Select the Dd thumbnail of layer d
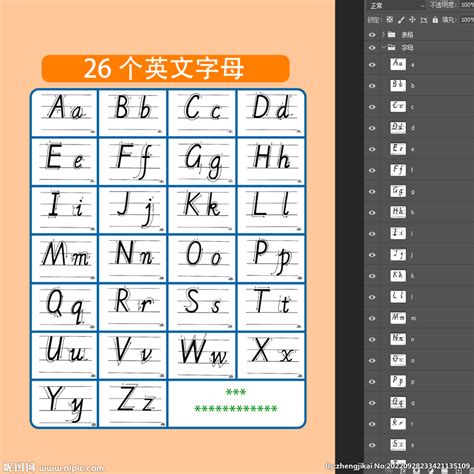Viewport: 474px width, 474px height. click(398, 127)
